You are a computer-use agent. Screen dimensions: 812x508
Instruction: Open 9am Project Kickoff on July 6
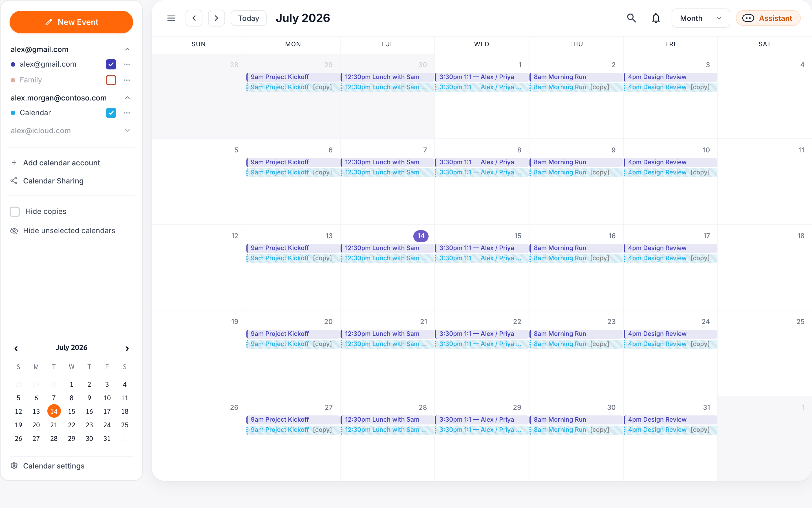coord(293,162)
